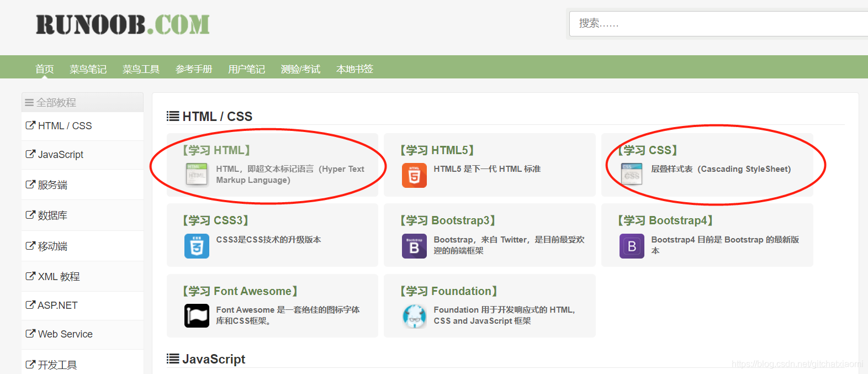Open the 【学习 HTML5】 title link
The image size is (868, 374).
[x=437, y=150]
